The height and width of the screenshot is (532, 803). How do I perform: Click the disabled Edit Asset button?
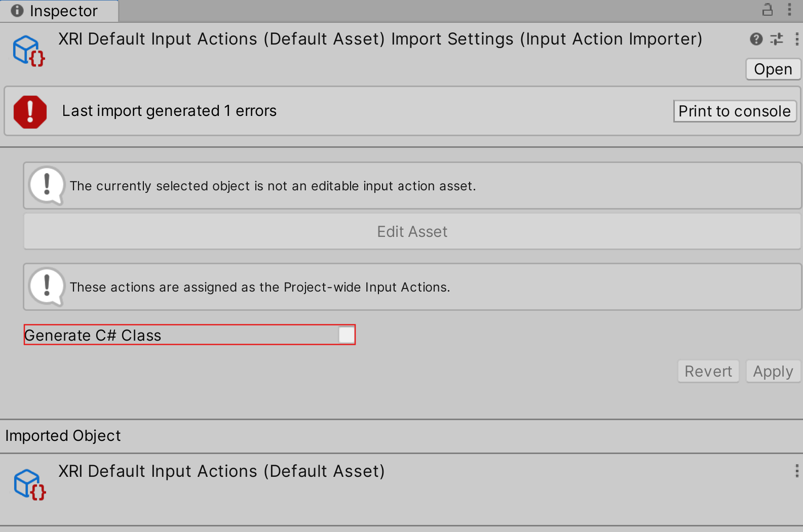point(412,231)
